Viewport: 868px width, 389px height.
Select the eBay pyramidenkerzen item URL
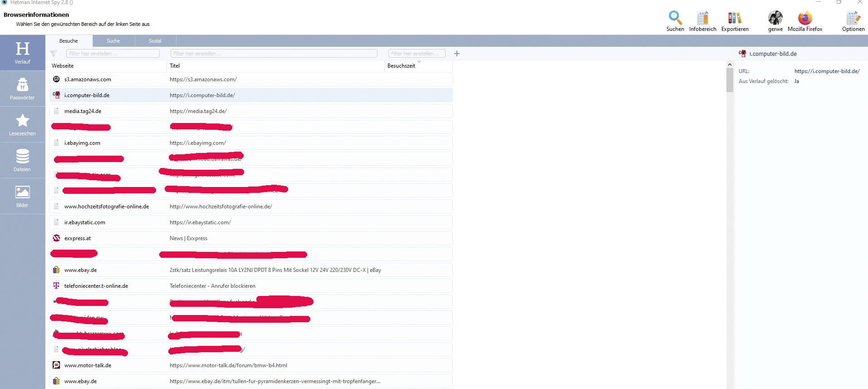pos(275,381)
